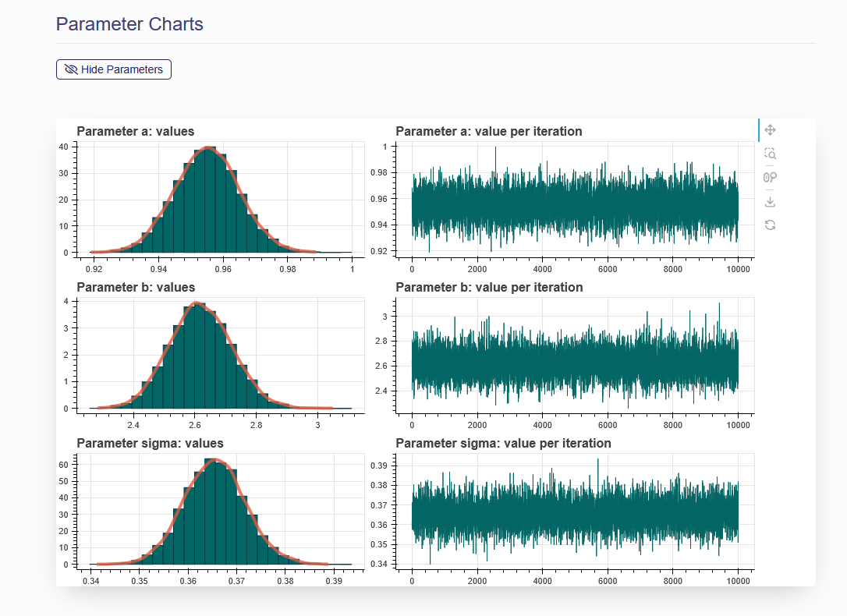Enable the Wheel Zoom tool
This screenshot has height=616, width=847.
tap(770, 178)
